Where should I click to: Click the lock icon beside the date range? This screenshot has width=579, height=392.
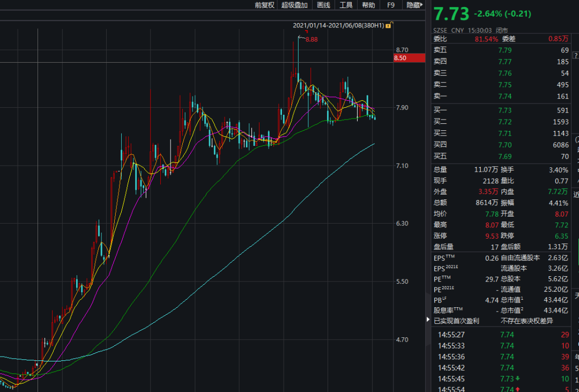point(388,25)
